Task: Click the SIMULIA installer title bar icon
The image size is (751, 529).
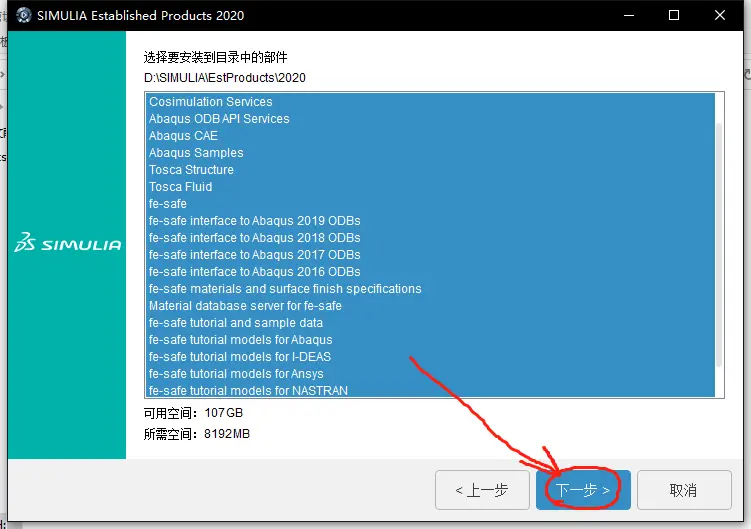Action: pos(23,15)
